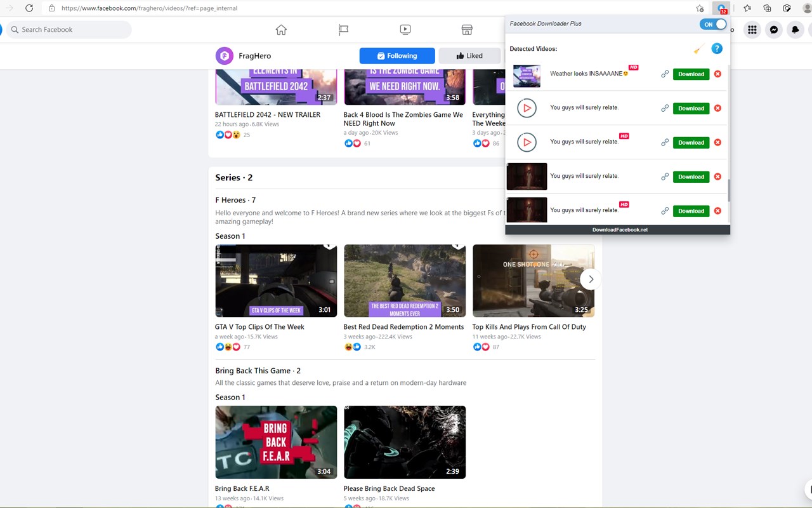
Task: Open the DownloadFacebook.net footer link
Action: pyautogui.click(x=620, y=230)
